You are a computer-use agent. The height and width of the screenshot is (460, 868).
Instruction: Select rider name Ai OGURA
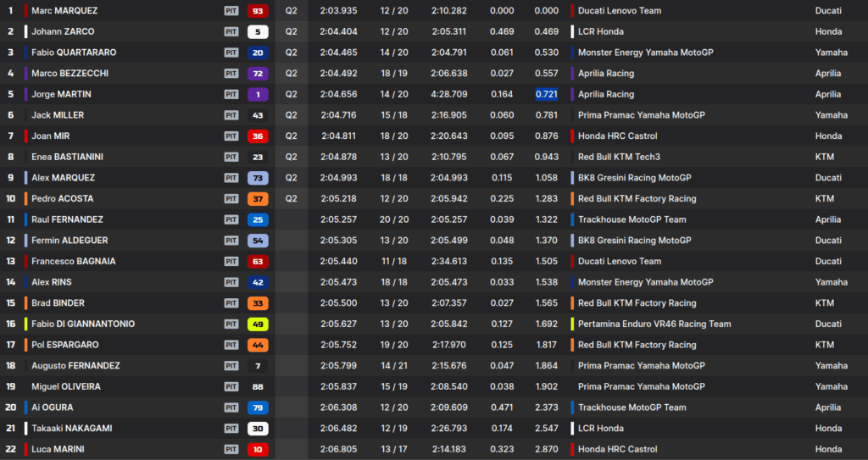point(52,407)
